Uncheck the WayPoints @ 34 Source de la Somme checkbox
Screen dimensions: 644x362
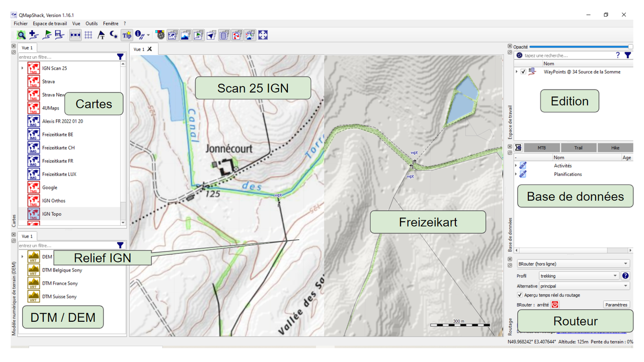tap(524, 72)
